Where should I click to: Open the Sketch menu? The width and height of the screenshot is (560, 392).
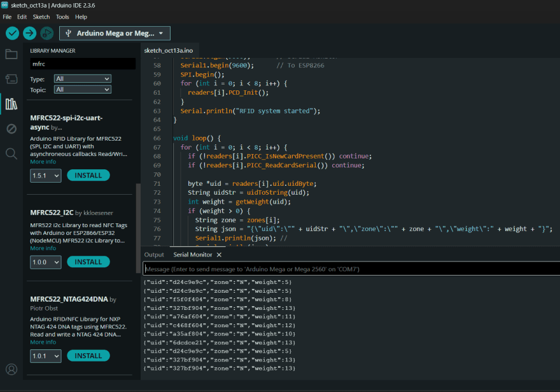click(x=41, y=17)
